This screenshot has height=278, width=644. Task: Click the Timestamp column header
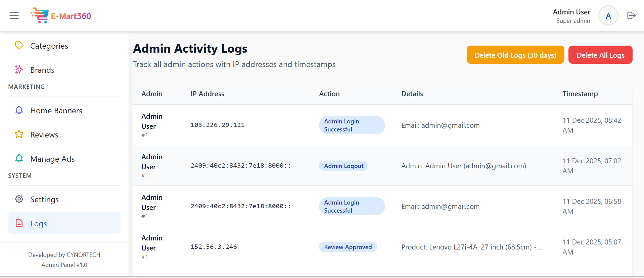click(580, 94)
